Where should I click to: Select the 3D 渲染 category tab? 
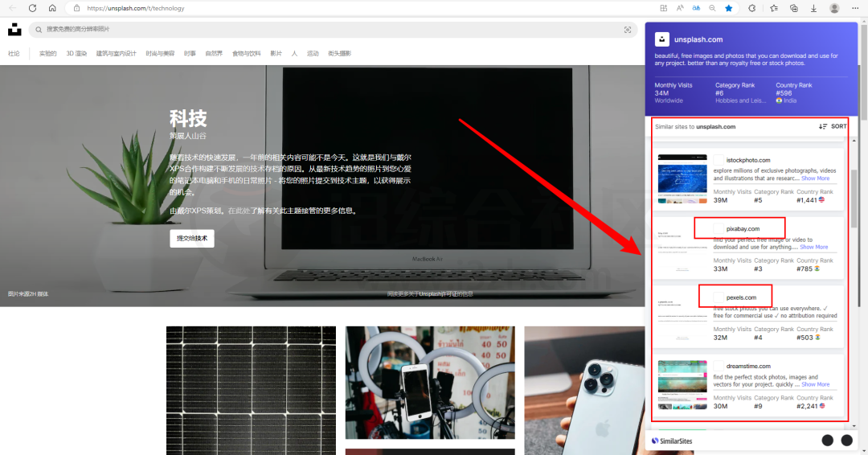point(76,54)
